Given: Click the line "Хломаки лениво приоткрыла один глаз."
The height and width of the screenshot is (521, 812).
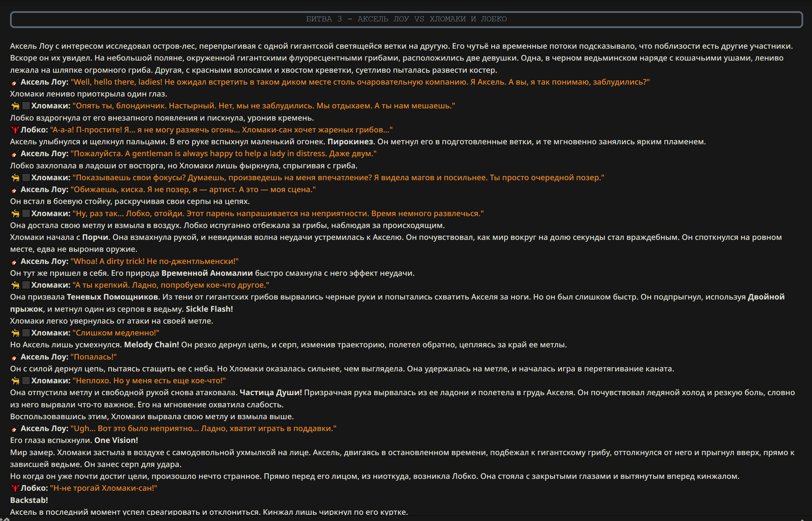Looking at the screenshot, I should pyautogui.click(x=89, y=94).
